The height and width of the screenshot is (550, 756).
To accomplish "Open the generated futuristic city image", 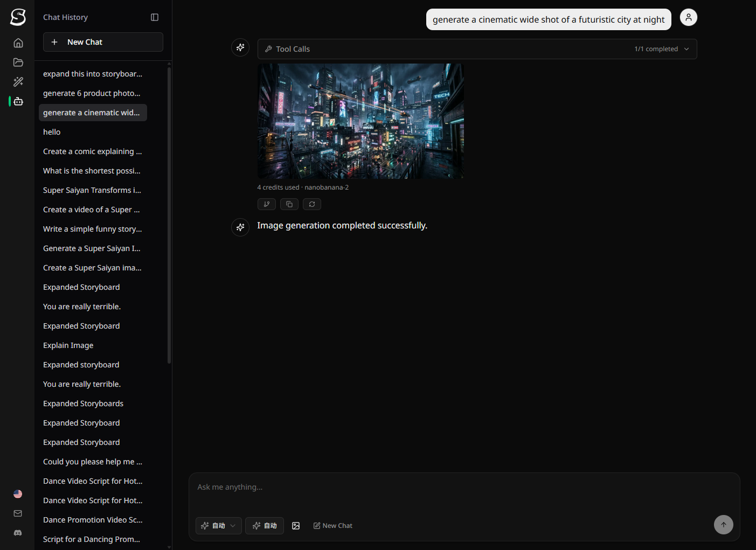I will point(360,121).
